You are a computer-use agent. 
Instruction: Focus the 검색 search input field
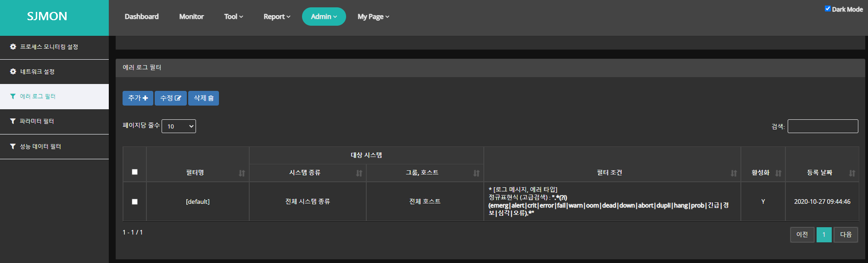[823, 126]
